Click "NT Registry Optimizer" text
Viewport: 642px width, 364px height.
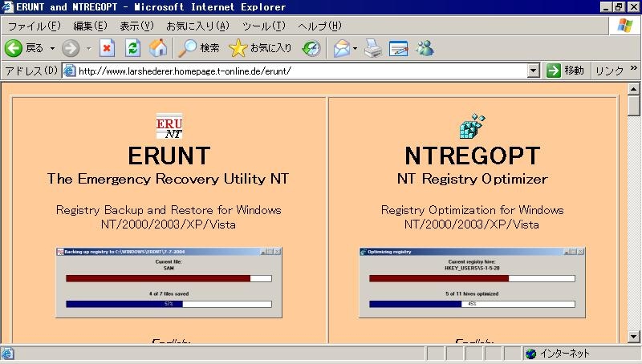(x=472, y=179)
